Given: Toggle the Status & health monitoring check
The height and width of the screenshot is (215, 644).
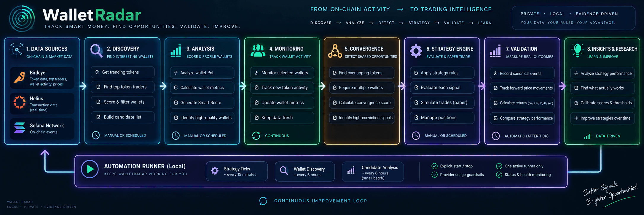Looking at the screenshot, I should (x=499, y=175).
